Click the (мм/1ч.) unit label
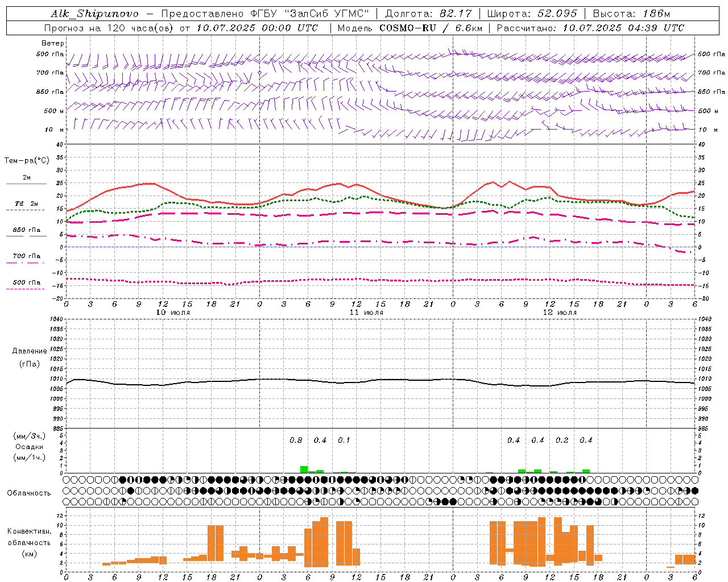Image resolution: width=728 pixels, height=582 pixels. (x=30, y=458)
